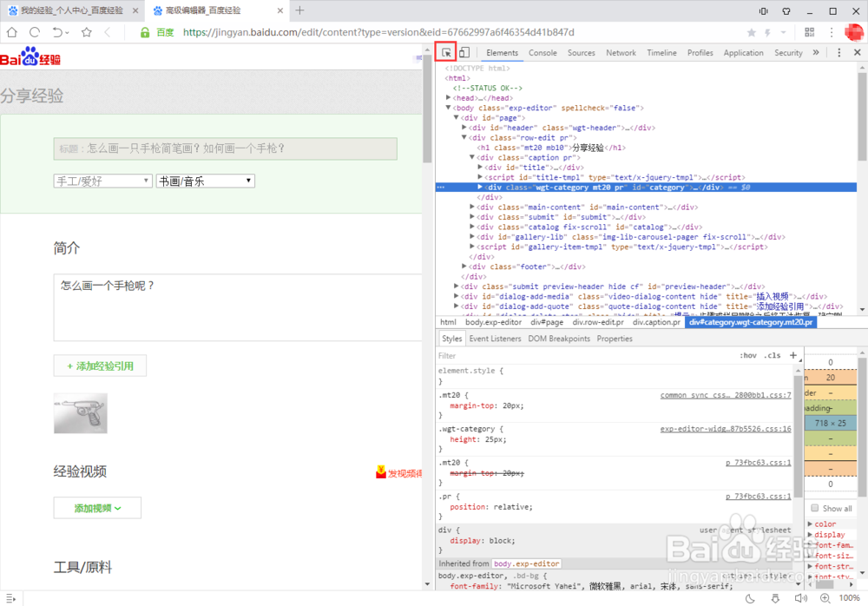This screenshot has width=868, height=606.
Task: Click the t-shirt skin icon in title bar
Action: [x=786, y=10]
